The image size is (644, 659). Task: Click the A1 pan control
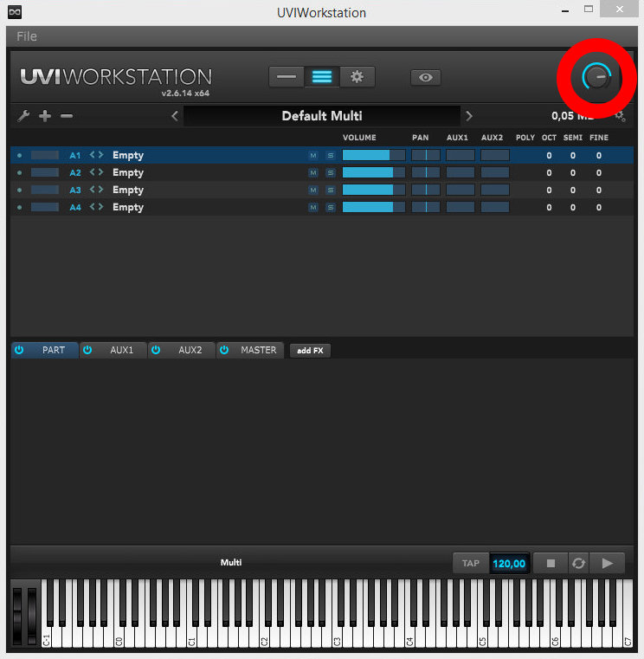[x=426, y=155]
